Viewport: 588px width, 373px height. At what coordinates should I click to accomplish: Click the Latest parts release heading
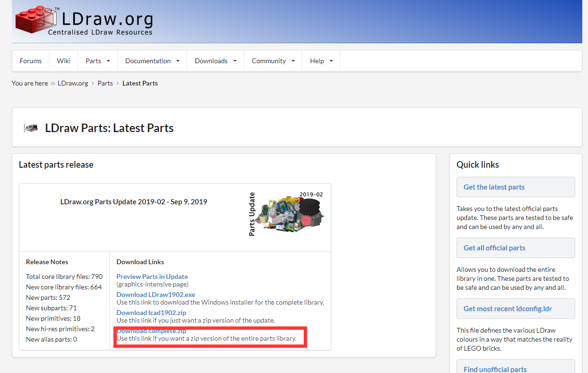56,165
